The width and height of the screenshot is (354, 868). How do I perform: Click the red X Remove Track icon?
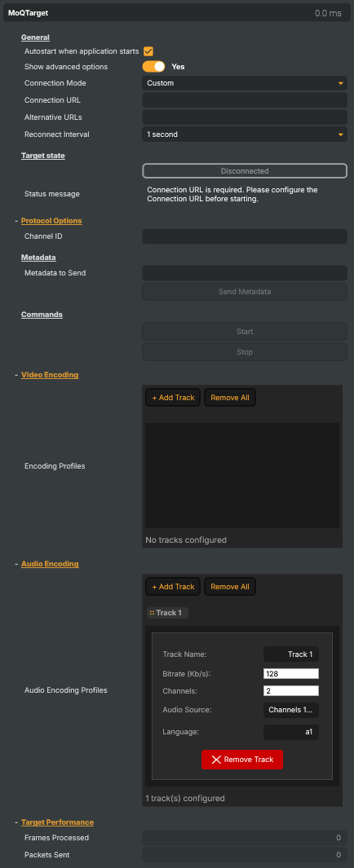216,760
